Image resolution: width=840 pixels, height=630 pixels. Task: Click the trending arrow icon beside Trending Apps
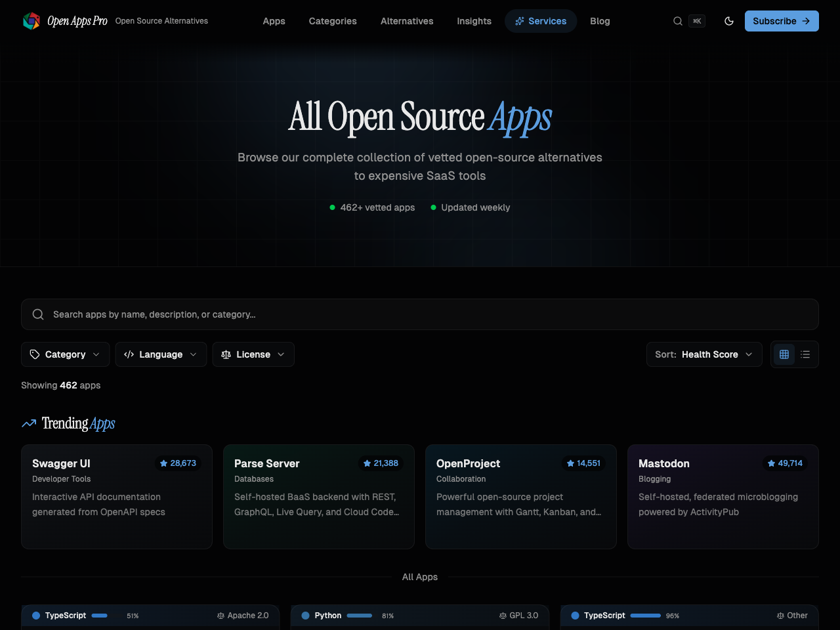(29, 424)
